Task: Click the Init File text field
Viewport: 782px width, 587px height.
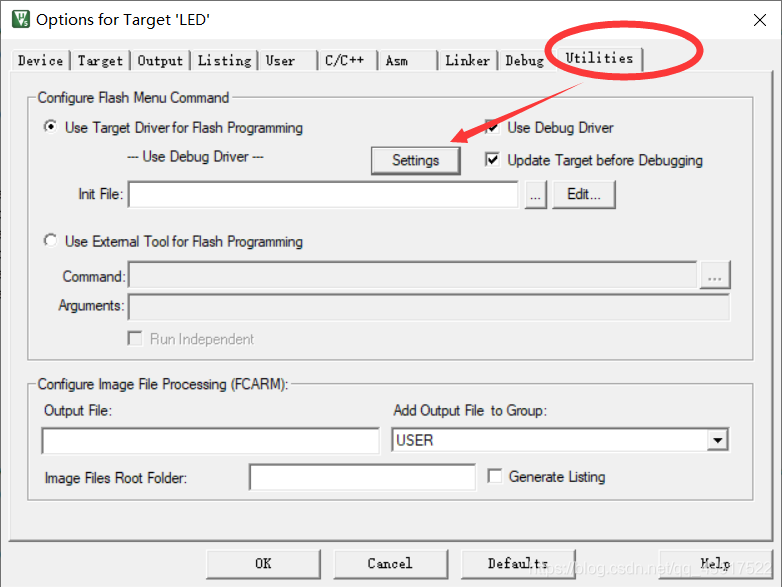Action: coord(323,194)
